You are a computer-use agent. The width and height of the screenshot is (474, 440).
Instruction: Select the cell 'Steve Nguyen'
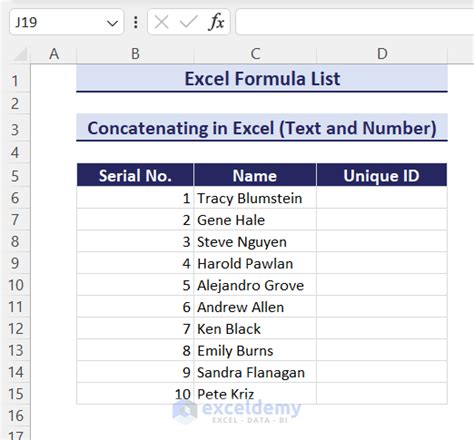pyautogui.click(x=255, y=241)
